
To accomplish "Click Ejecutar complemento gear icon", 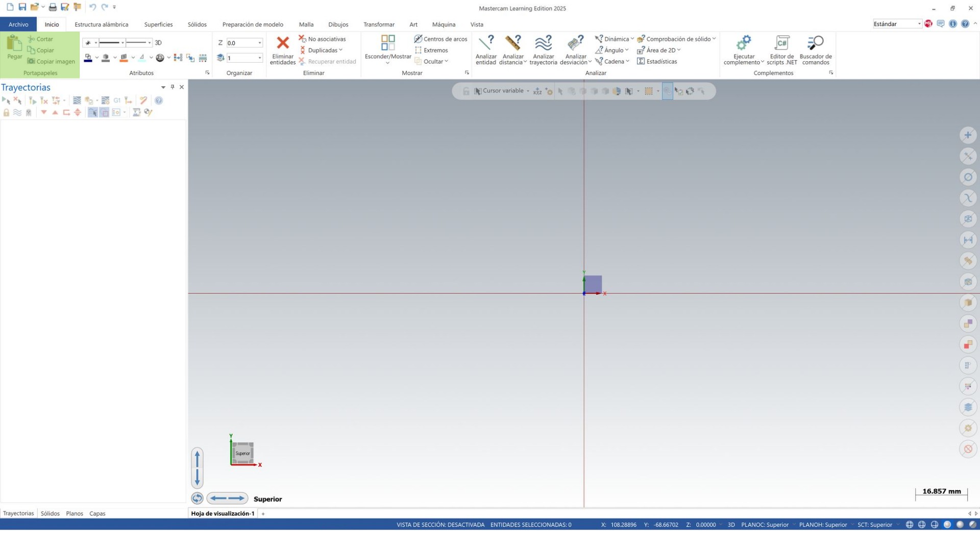I will tap(743, 43).
